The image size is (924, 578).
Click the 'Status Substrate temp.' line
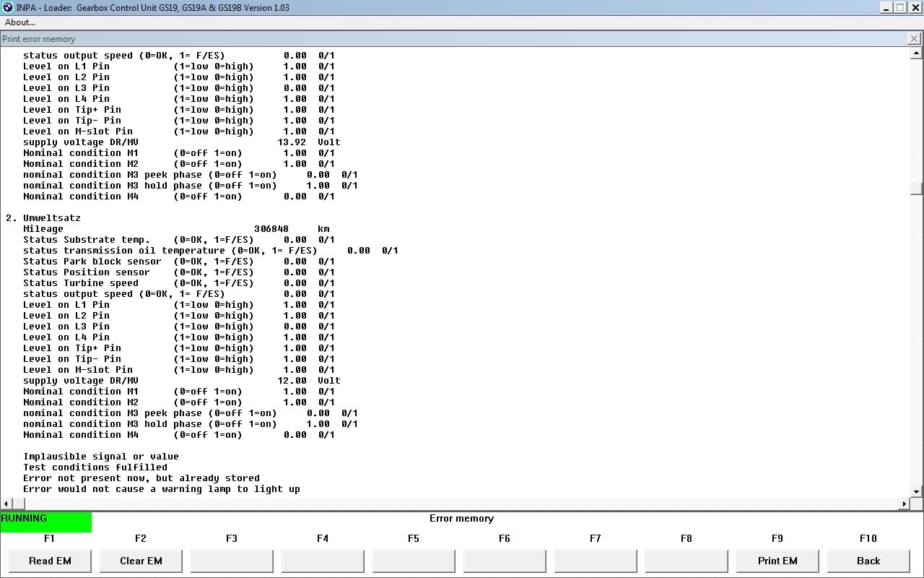179,239
